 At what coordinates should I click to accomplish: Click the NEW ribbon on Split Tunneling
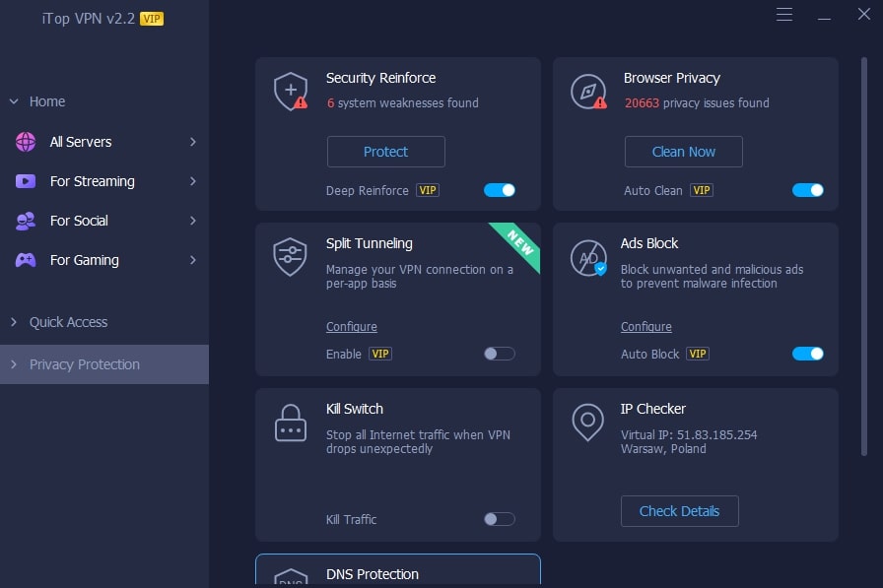point(519,243)
